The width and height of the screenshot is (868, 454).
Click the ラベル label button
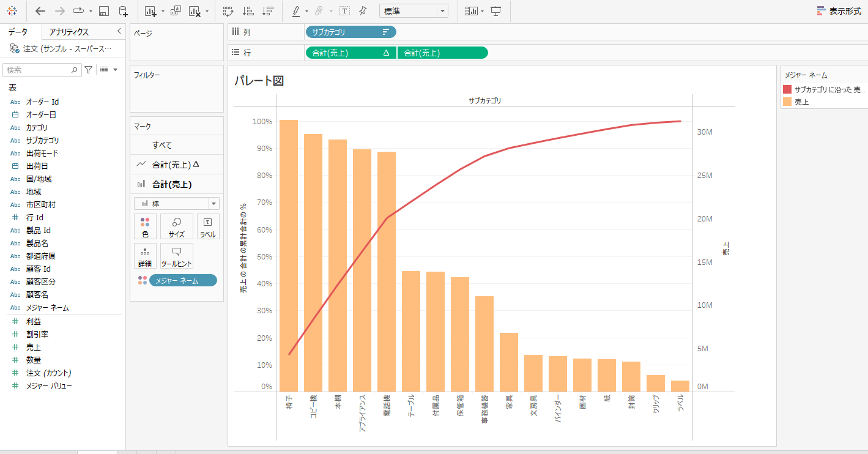point(207,226)
